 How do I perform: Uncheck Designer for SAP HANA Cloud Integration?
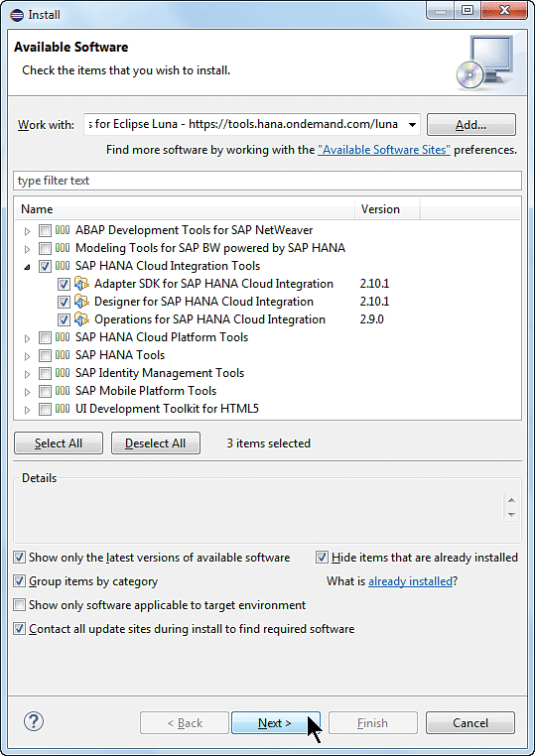click(64, 303)
